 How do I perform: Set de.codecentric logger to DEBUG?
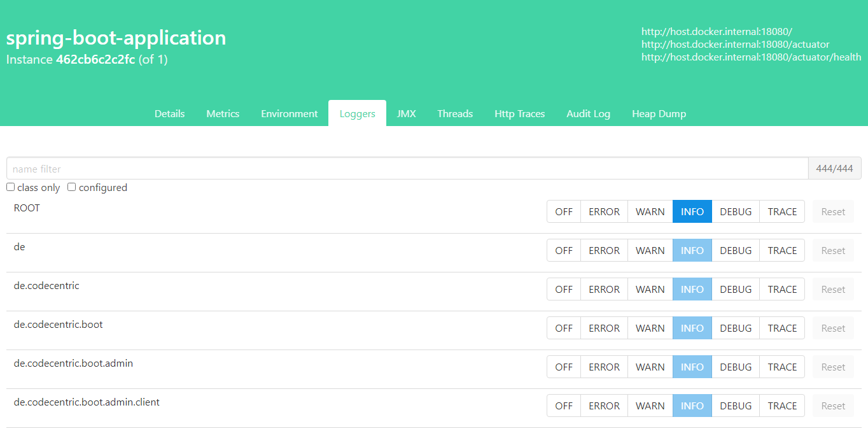point(736,289)
